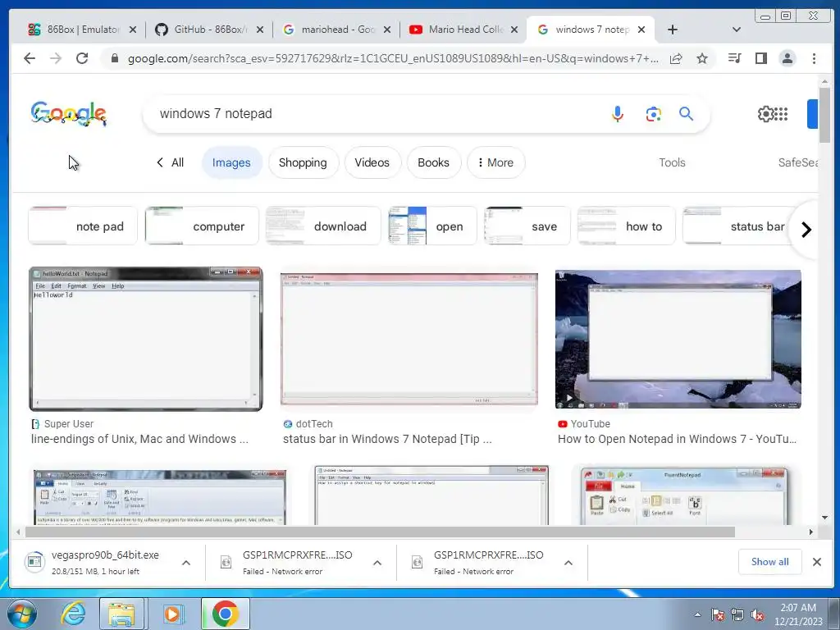Open the Chrome side panel icon
840x630 pixels.
(760, 58)
